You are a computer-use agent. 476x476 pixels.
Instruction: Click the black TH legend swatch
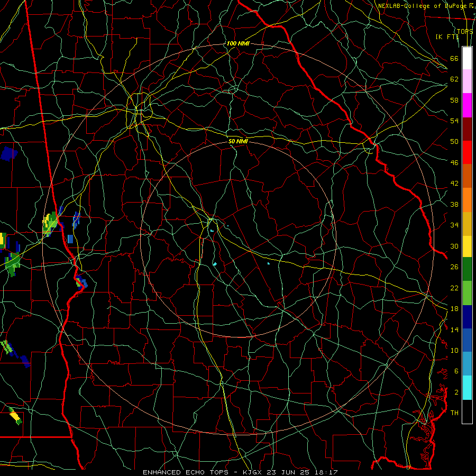467,411
